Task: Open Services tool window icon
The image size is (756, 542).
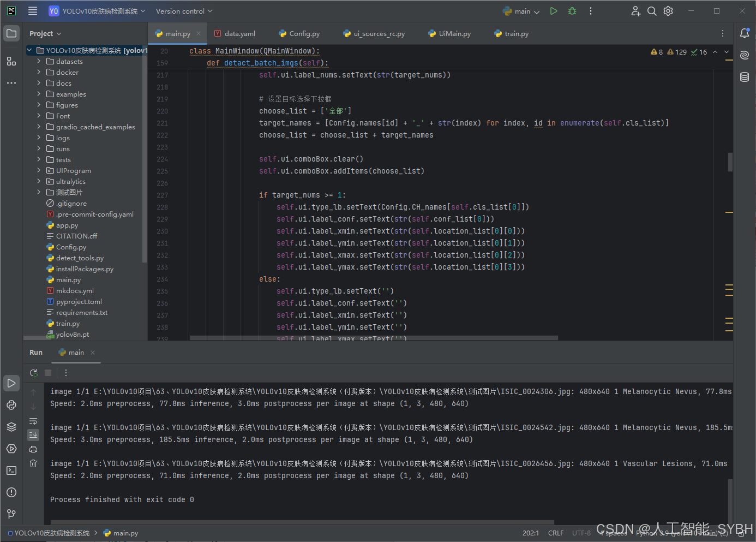Action: (11, 449)
